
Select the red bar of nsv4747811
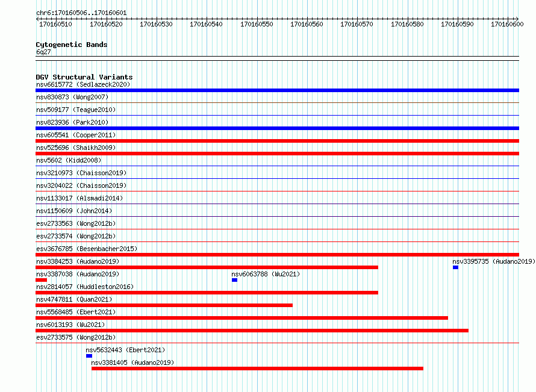pos(164,305)
